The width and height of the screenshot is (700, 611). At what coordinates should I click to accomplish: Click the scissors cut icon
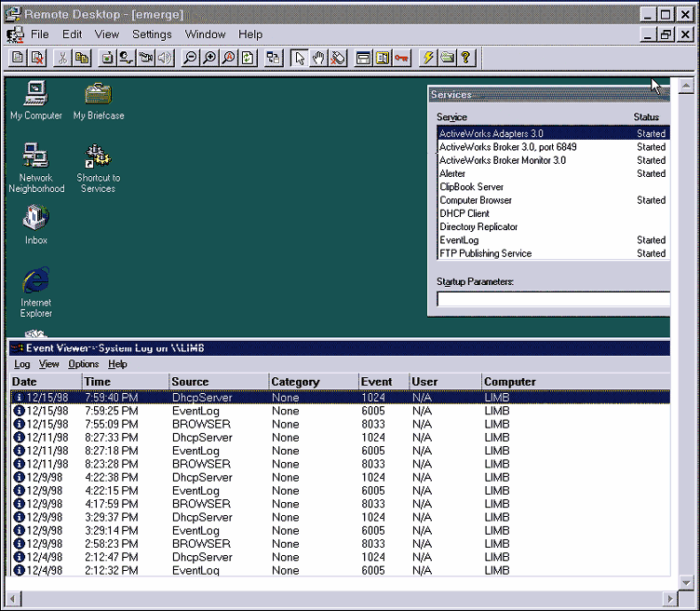point(62,58)
